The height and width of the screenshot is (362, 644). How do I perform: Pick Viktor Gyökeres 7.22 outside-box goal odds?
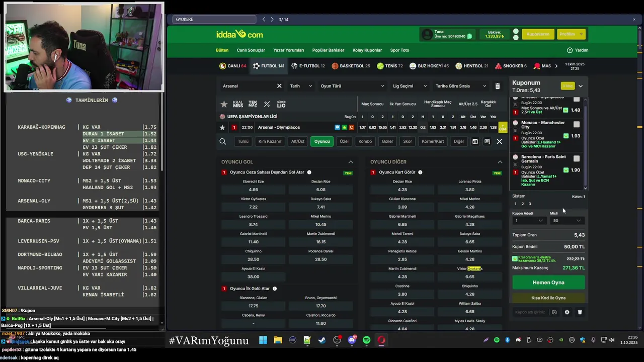(x=254, y=207)
